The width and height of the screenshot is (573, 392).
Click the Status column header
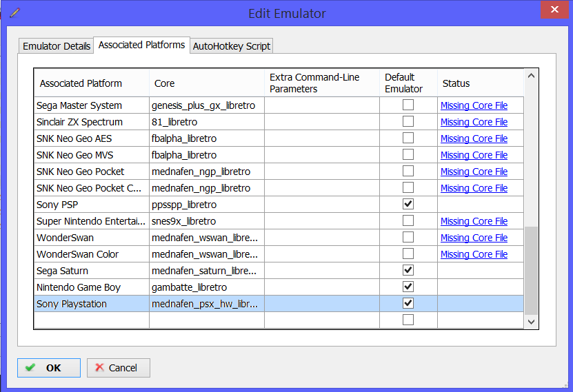click(x=481, y=83)
